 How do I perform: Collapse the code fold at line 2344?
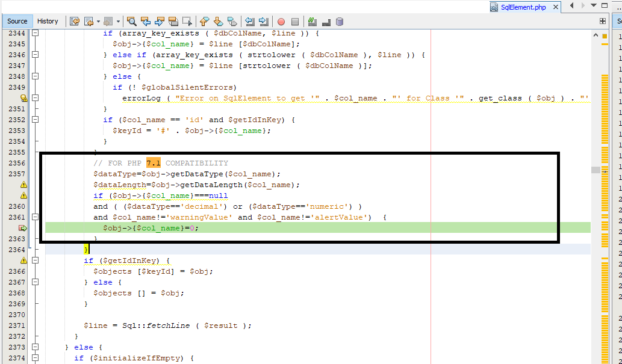coord(35,34)
